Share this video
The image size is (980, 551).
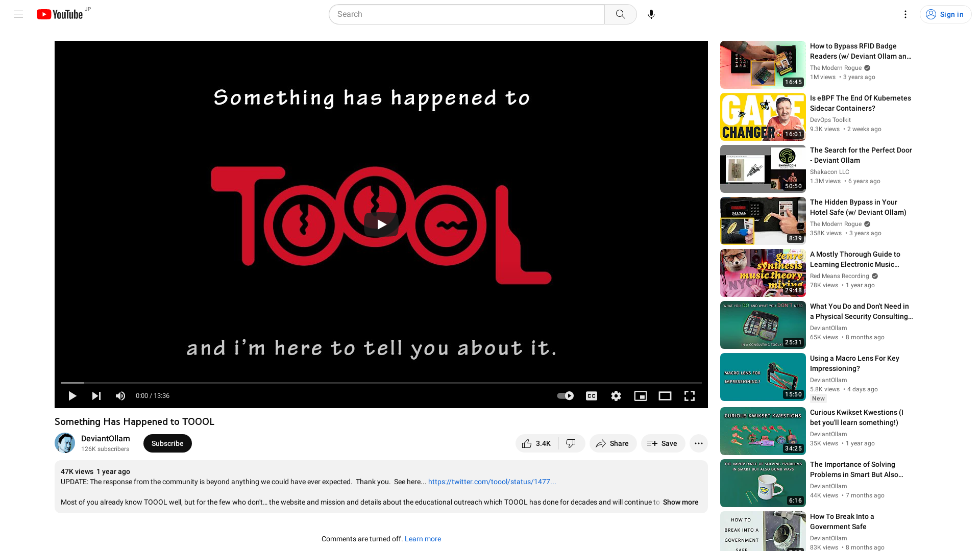tap(613, 443)
